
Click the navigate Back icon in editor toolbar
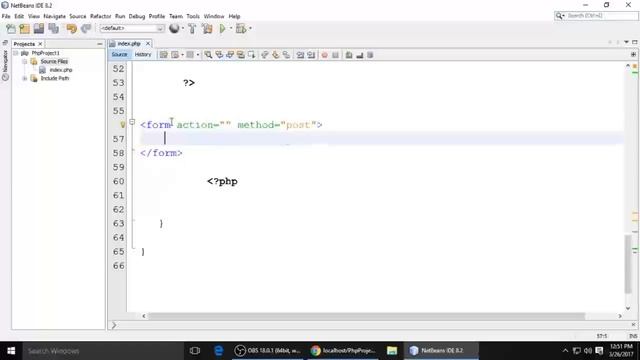[176, 55]
